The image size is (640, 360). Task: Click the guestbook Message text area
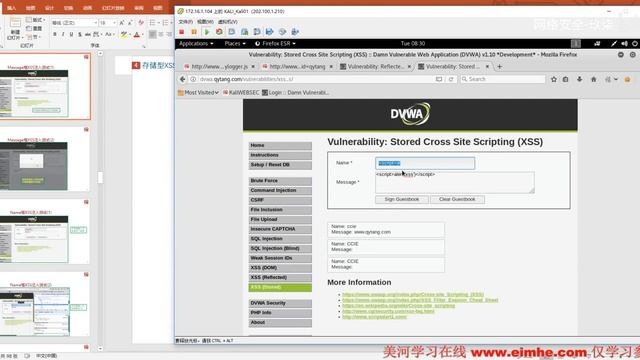[455, 182]
